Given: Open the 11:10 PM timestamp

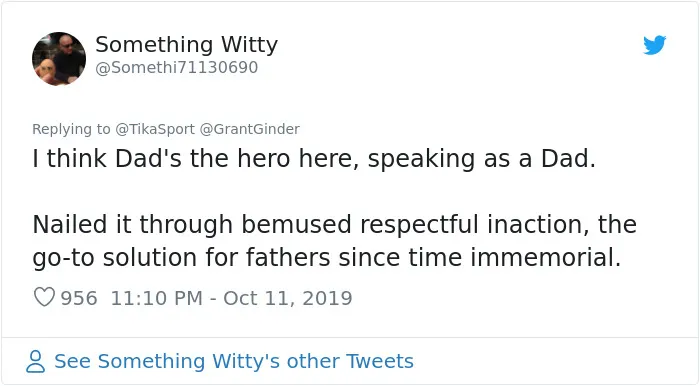Looking at the screenshot, I should click(x=157, y=298).
